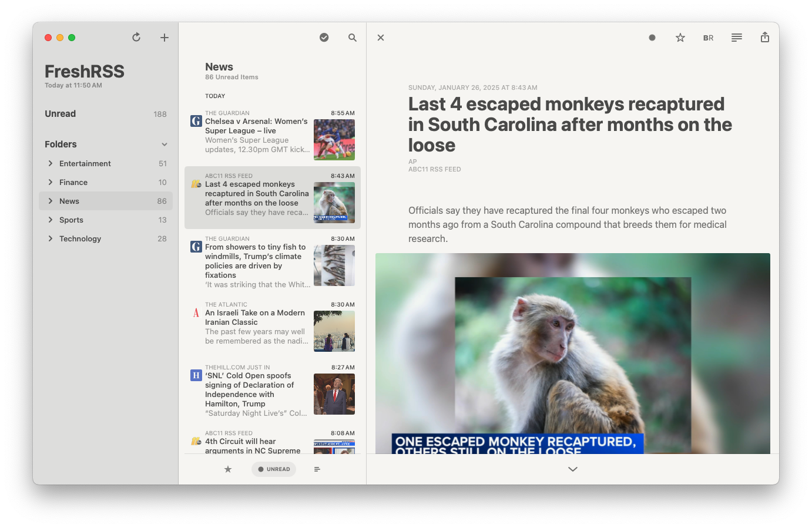
Task: Toggle starred-only filter with the star icon
Action: point(228,469)
